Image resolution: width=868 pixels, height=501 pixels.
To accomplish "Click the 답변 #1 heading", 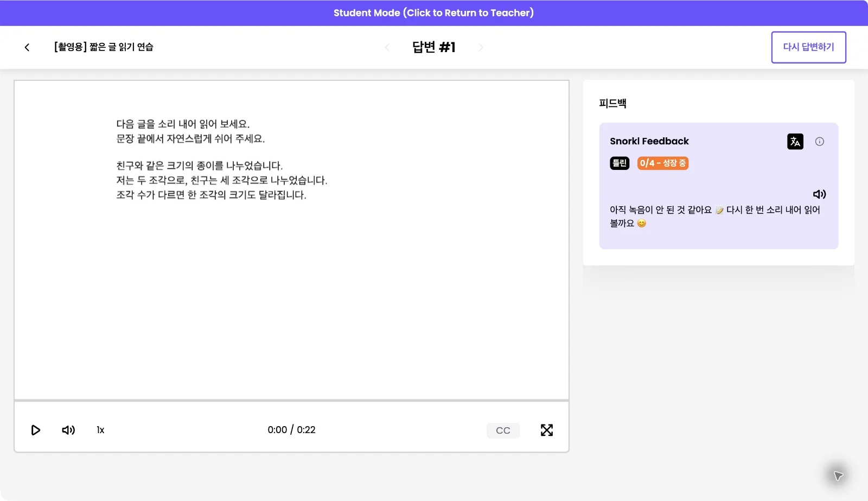I will click(x=434, y=47).
